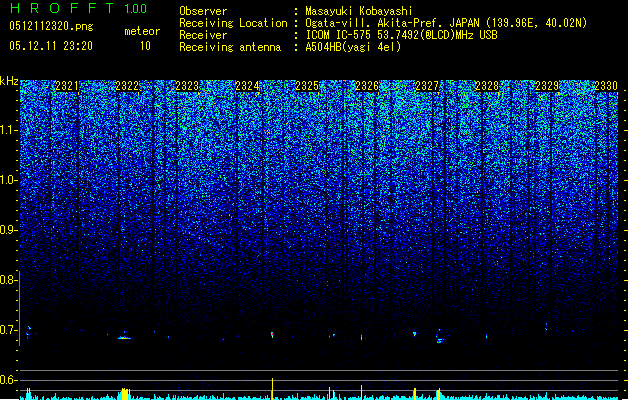Click the 0.8 kHz axis label
This screenshot has height=400, width=629.
click(7, 280)
